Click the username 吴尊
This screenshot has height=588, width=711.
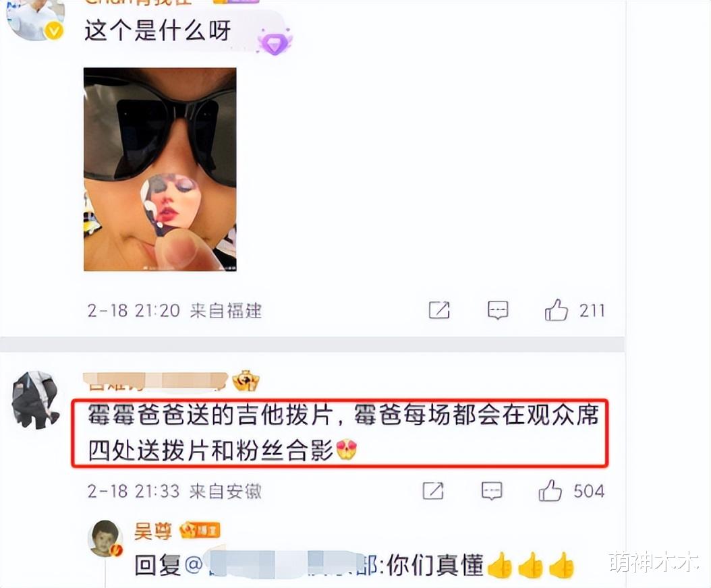(153, 531)
